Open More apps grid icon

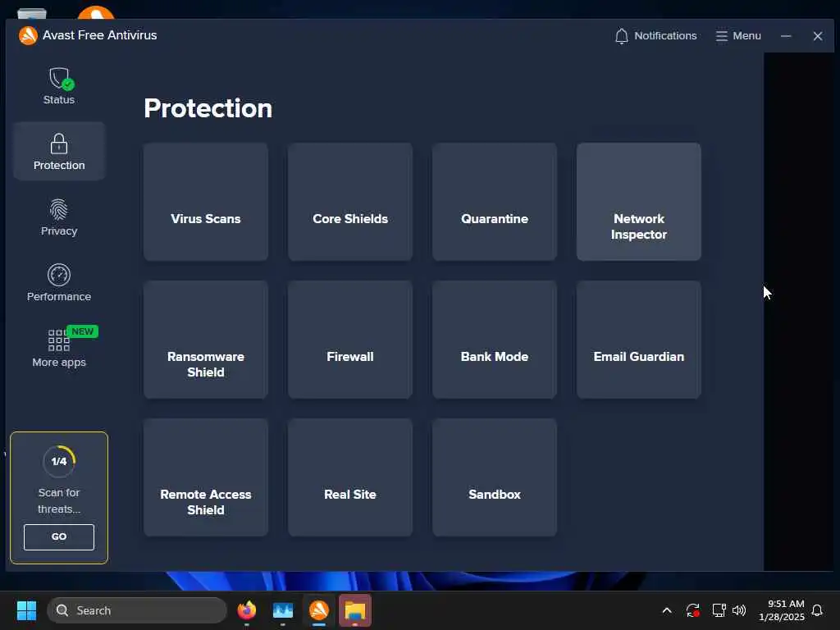tap(59, 340)
